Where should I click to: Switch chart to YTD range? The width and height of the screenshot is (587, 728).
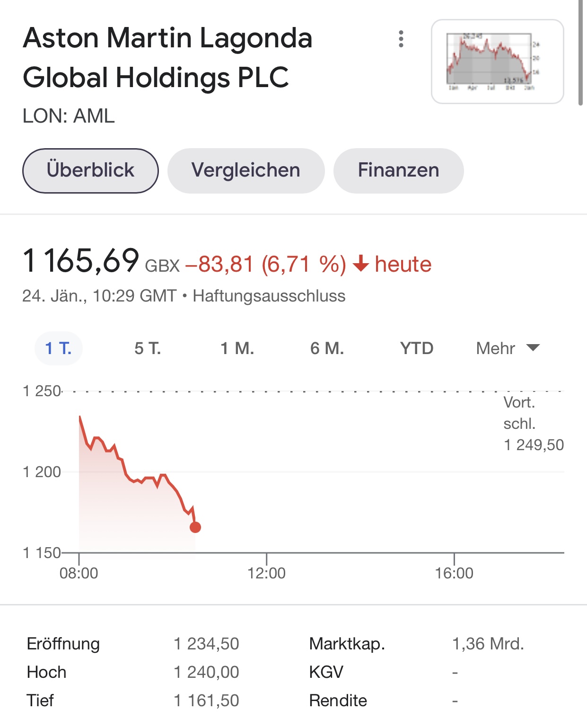click(x=416, y=348)
